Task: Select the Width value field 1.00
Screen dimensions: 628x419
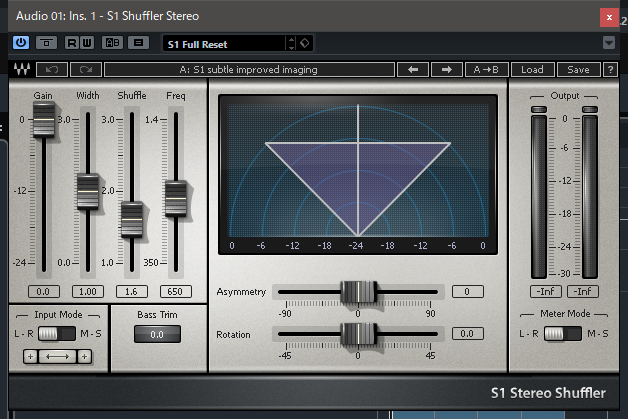Action: 88,291
